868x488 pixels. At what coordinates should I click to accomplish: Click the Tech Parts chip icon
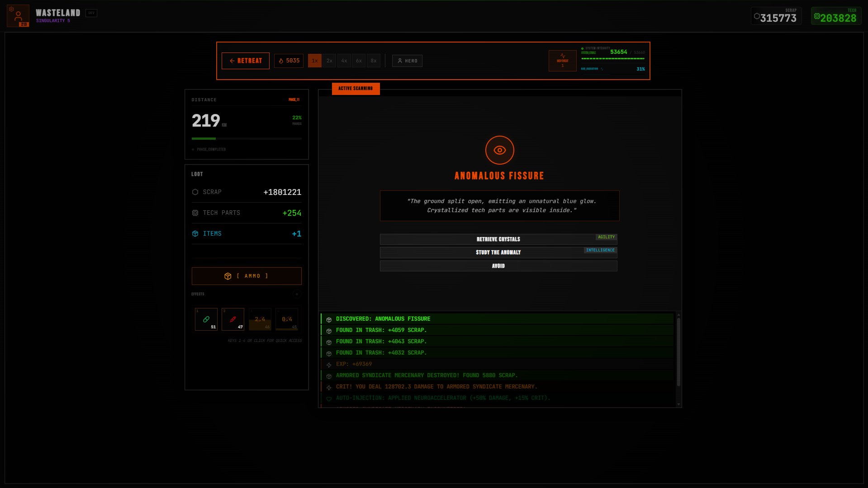[x=195, y=213]
